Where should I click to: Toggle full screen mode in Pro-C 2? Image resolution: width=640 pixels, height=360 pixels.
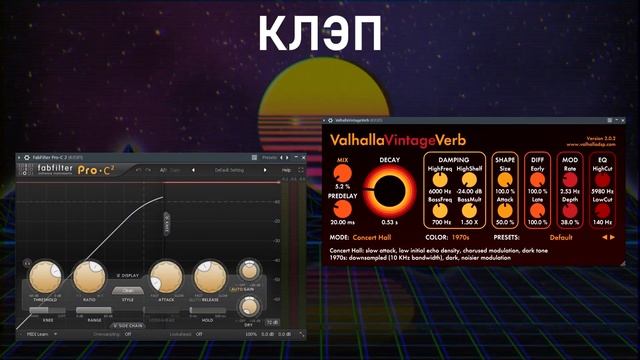click(x=301, y=170)
